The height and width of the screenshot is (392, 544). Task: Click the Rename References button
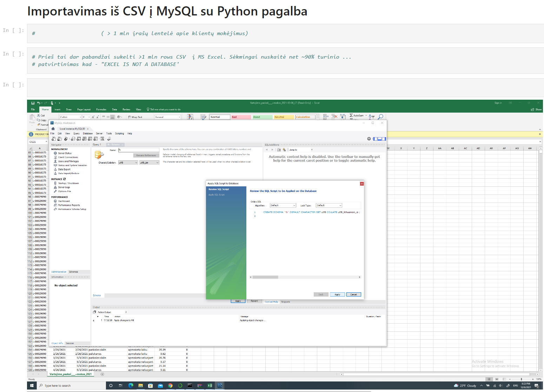pos(146,155)
